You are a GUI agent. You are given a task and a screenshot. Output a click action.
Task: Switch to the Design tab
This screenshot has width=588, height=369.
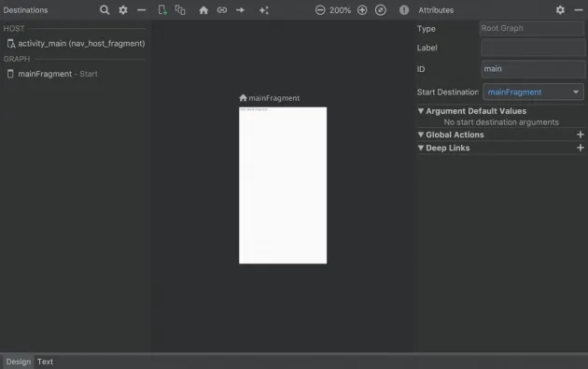click(x=19, y=362)
